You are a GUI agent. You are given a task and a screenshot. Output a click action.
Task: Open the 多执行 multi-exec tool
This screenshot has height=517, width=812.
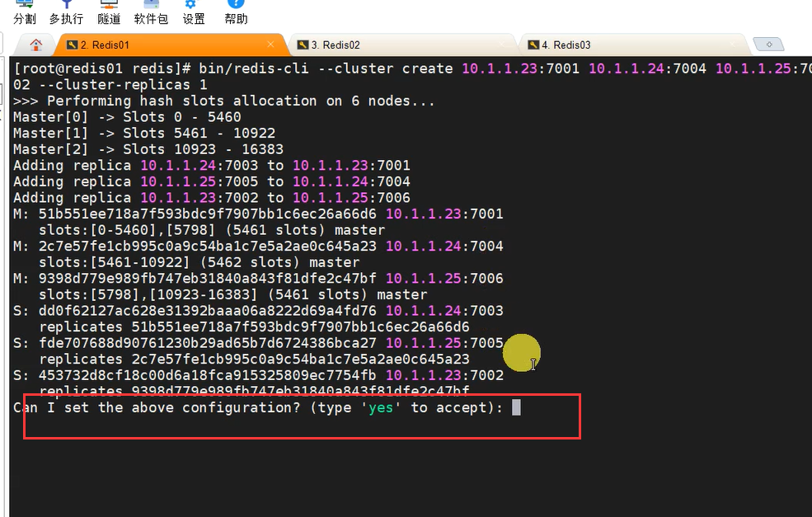click(x=66, y=13)
